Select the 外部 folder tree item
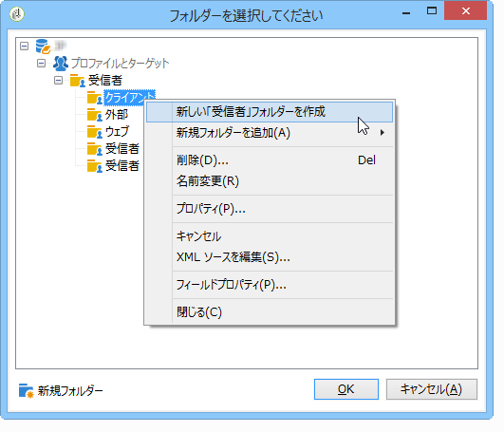504x432 pixels. (x=117, y=115)
